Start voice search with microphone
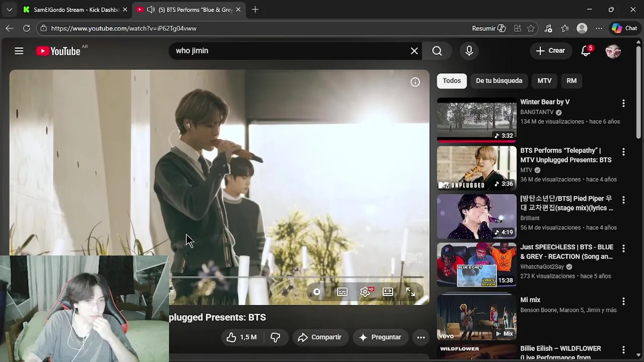The height and width of the screenshot is (362, 644). click(x=469, y=51)
